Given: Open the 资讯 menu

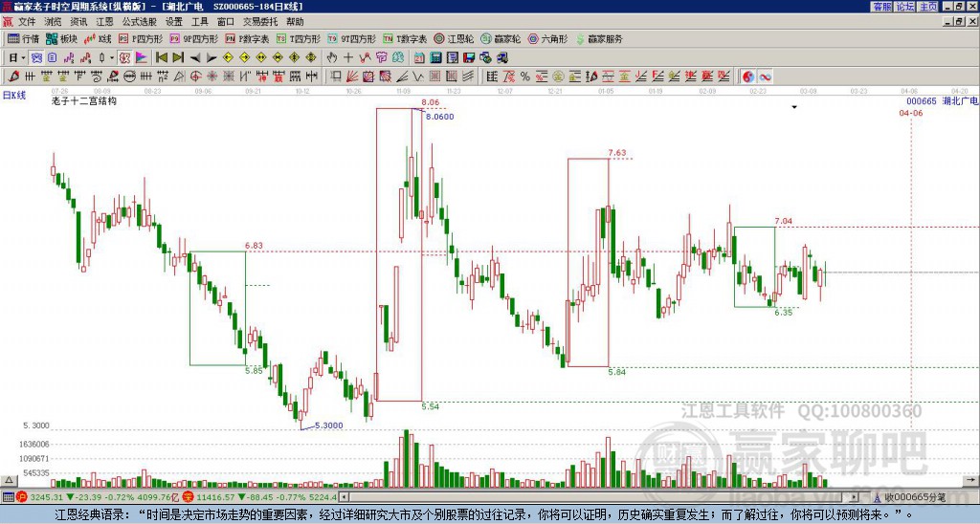Looking at the screenshot, I should tap(78, 22).
